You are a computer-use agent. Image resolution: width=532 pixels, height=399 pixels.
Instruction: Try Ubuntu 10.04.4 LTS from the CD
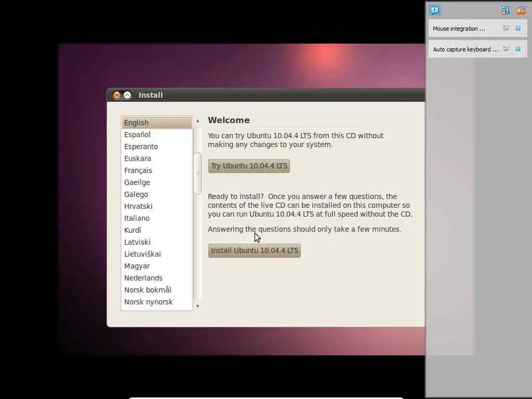coord(249,166)
